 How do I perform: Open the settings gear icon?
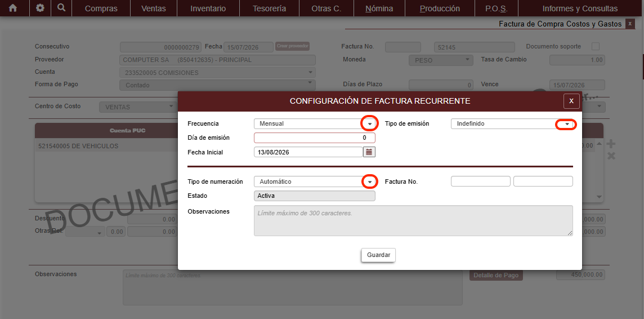point(40,8)
